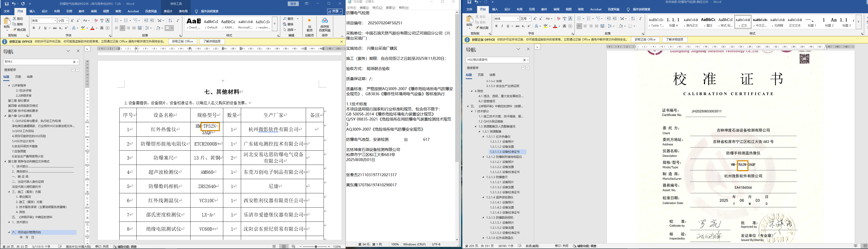Click 获取正版 Office in the 谈判文件 Word window
Viewport: 868px width, 249px height.
(183, 41)
